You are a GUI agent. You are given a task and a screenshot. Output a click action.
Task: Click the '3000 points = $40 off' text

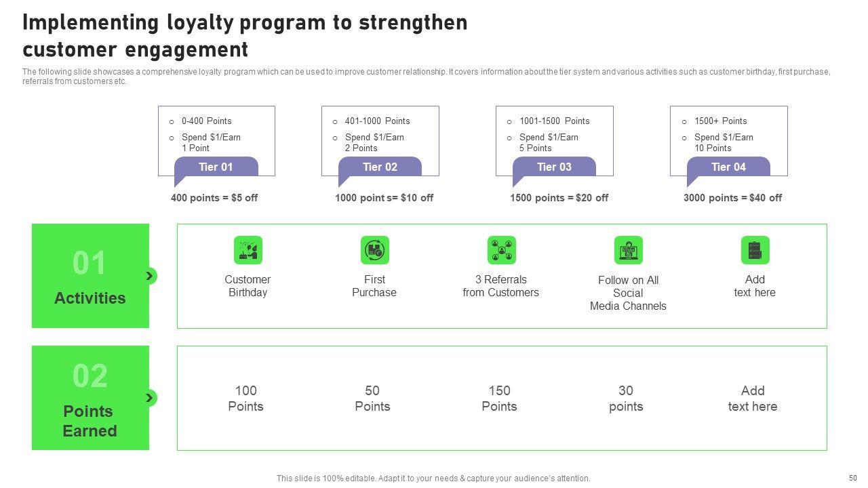click(732, 198)
